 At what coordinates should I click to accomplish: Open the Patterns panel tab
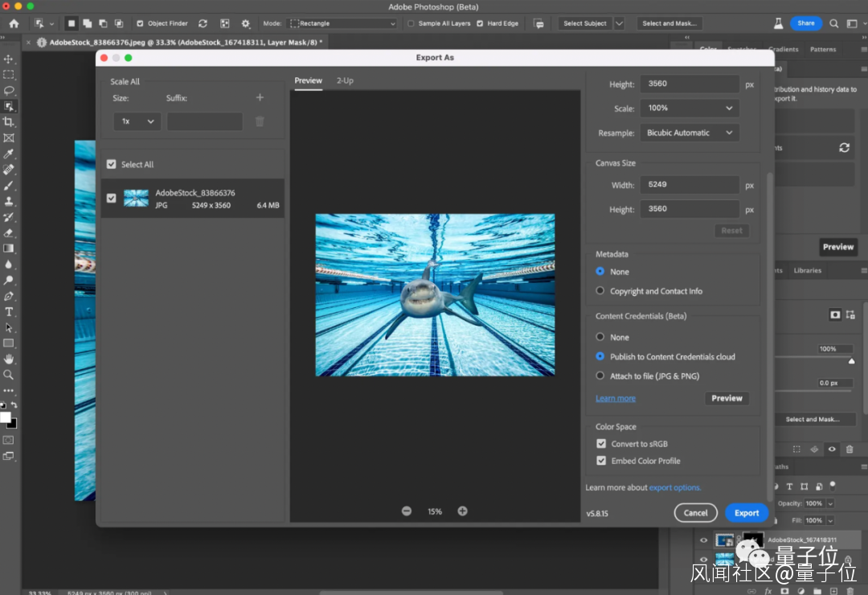coord(822,50)
